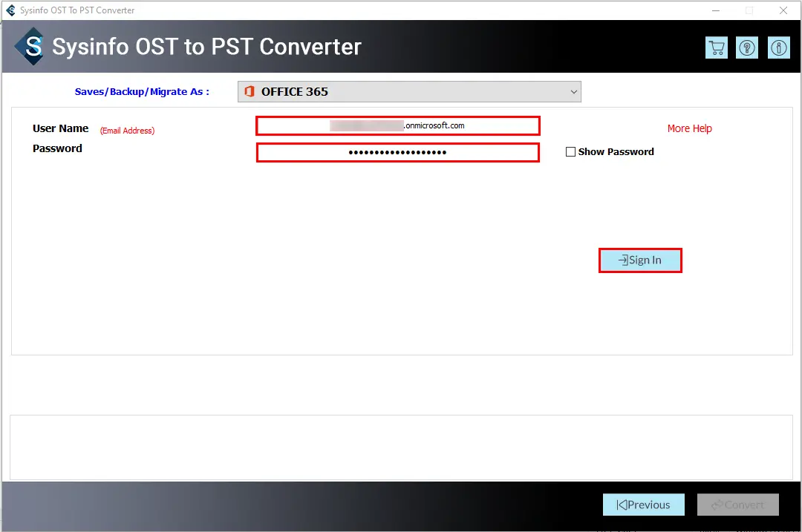Go back with Previous button
Screen dimensions: 802x532
pyautogui.click(x=643, y=505)
